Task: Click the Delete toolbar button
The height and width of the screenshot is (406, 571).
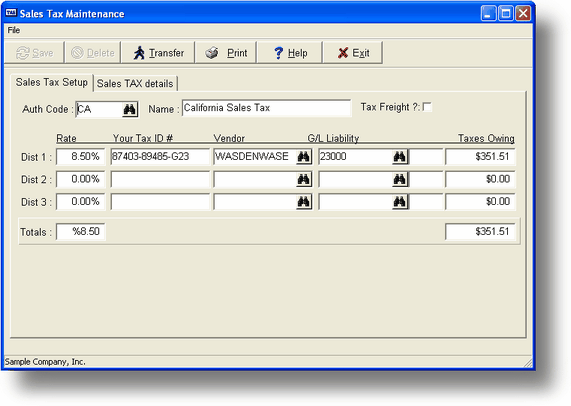Action: click(x=93, y=53)
